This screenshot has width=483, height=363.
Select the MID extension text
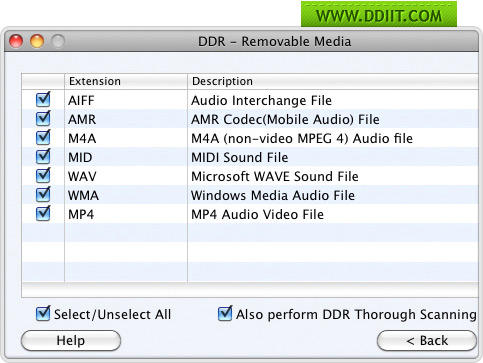(x=80, y=157)
